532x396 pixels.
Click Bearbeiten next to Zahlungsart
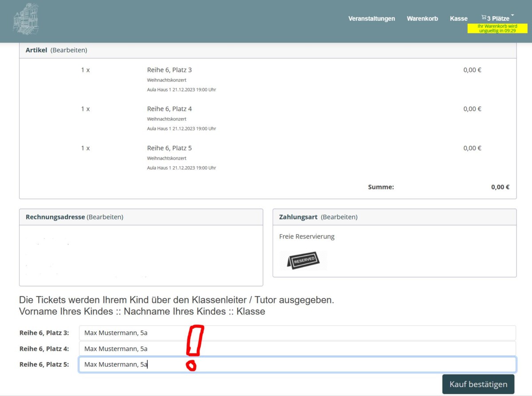(x=339, y=217)
